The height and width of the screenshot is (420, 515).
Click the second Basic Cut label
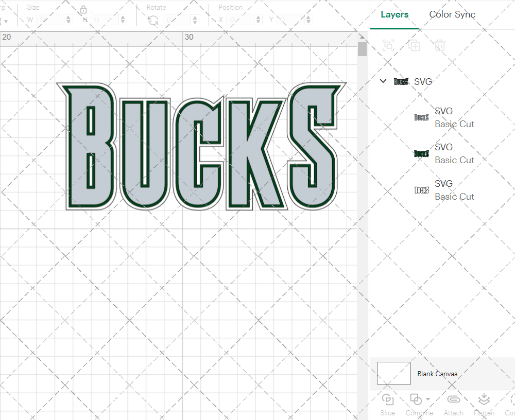pos(455,160)
